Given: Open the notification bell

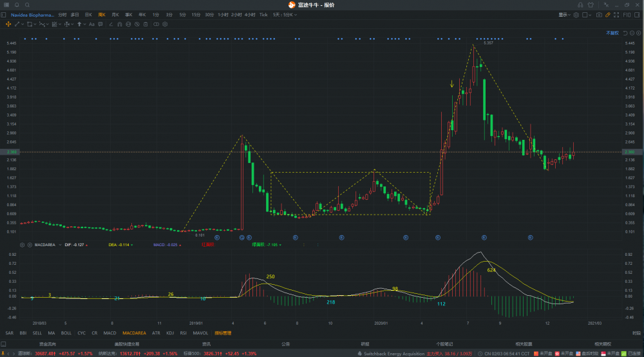Looking at the screenshot, I should (x=17, y=5).
